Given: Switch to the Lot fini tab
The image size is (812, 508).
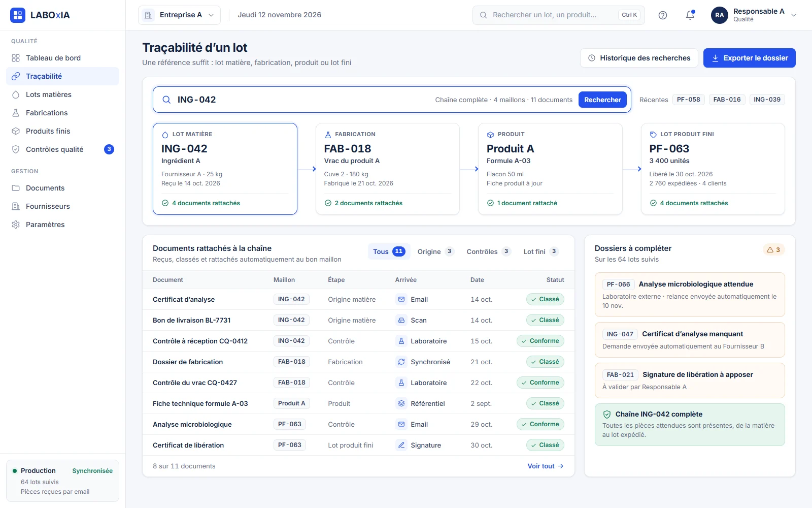Looking at the screenshot, I should tap(541, 251).
